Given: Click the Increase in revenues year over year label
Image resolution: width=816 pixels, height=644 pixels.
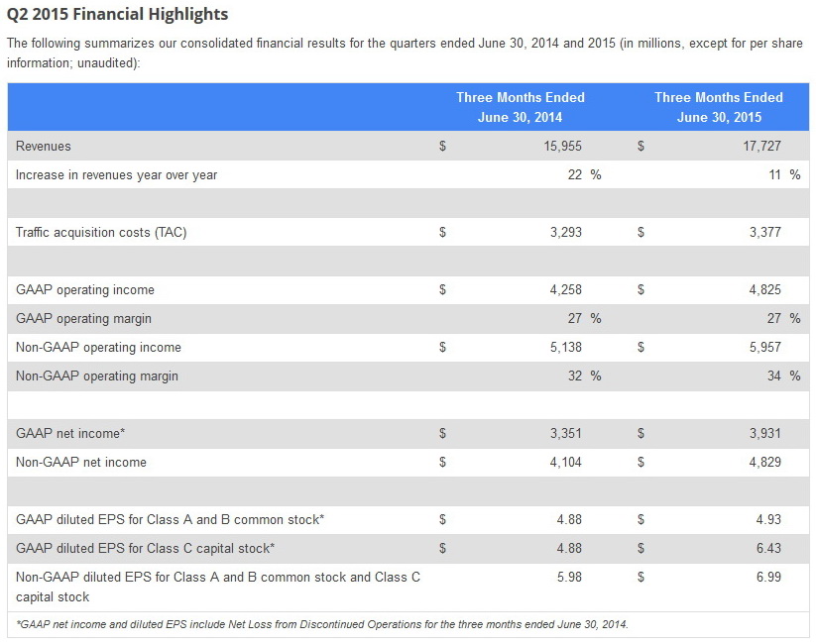Looking at the screenshot, I should pyautogui.click(x=116, y=175).
